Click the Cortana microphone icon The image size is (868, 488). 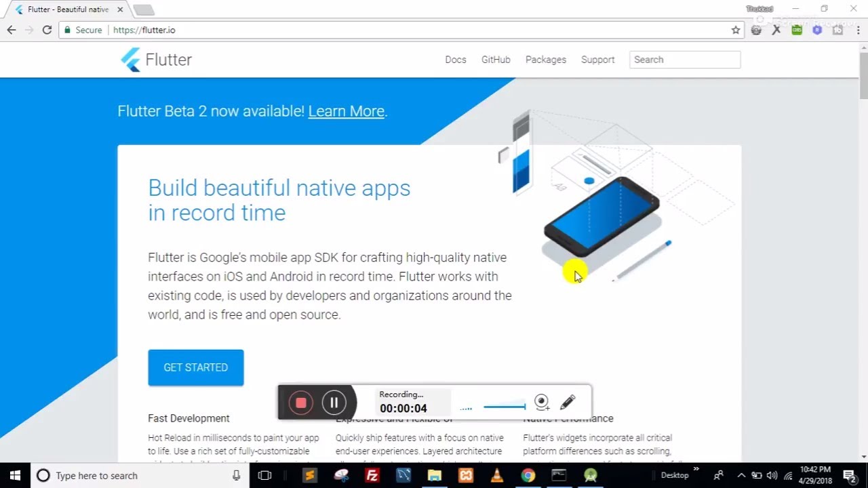(236, 475)
